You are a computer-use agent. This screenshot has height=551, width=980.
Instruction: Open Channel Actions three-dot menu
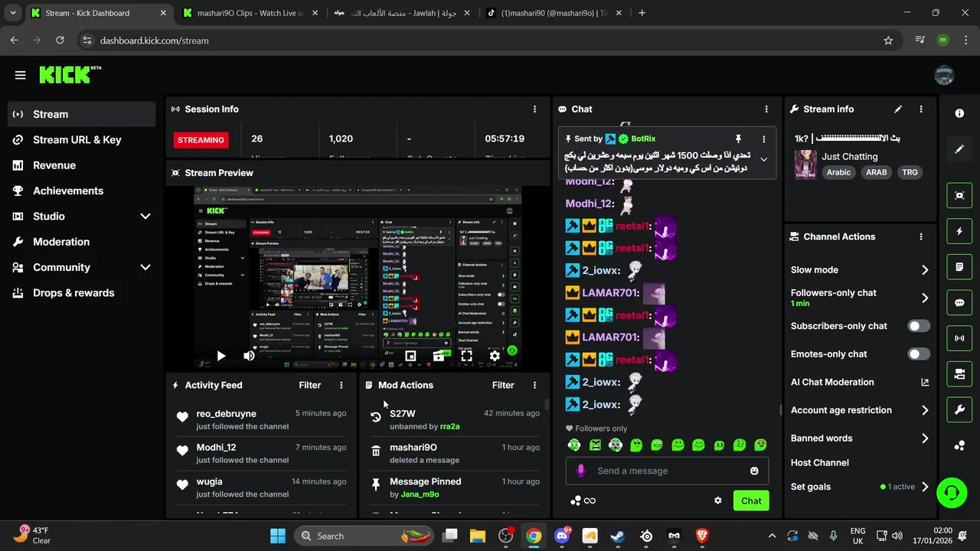[x=921, y=236]
